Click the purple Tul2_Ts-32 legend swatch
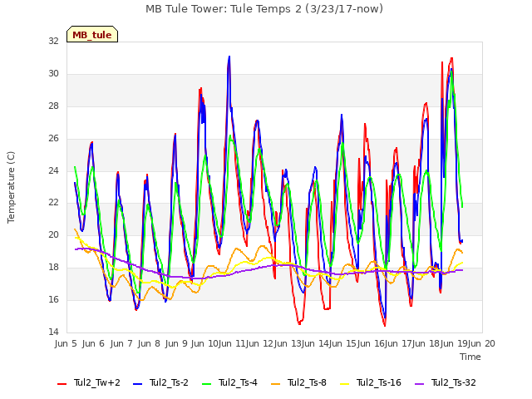The width and height of the screenshot is (532, 399). tap(419, 384)
